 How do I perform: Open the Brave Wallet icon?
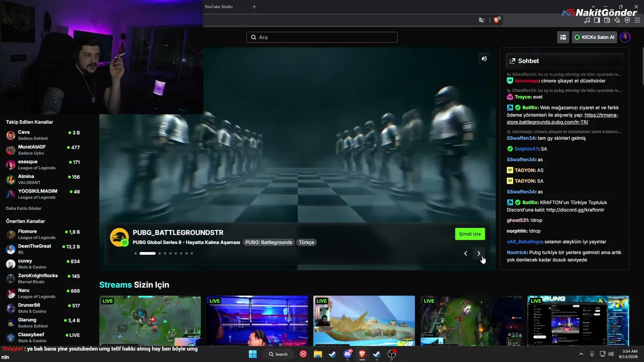tap(607, 20)
